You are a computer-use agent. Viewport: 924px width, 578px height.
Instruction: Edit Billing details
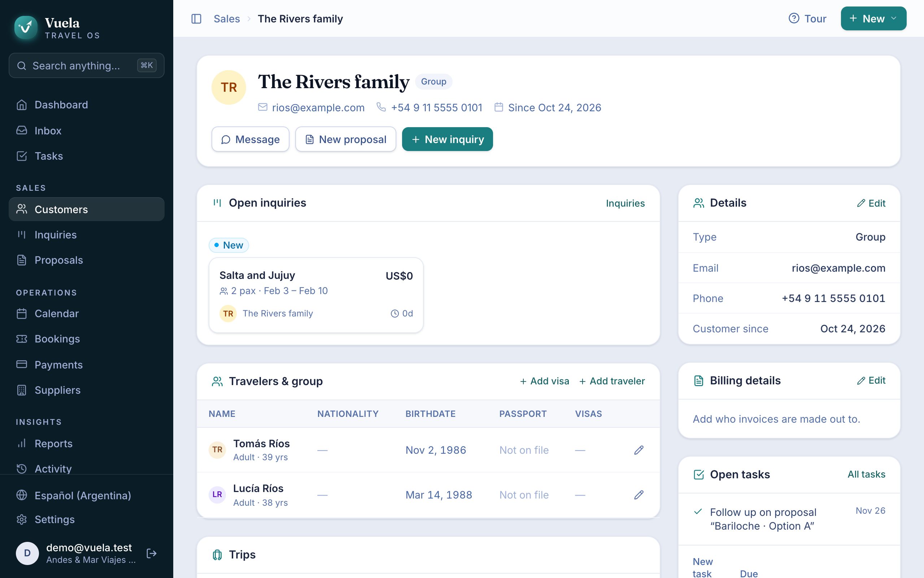pyautogui.click(x=871, y=380)
